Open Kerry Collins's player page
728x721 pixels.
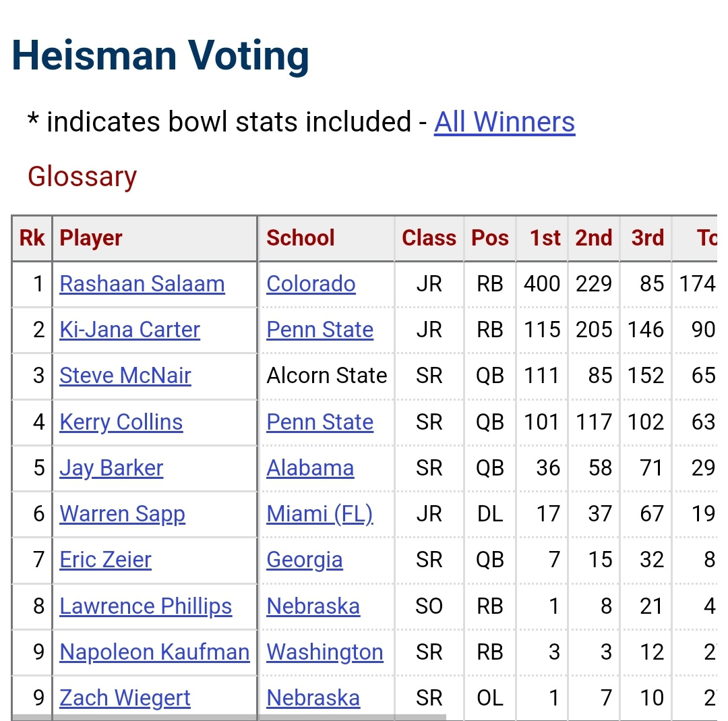tap(121, 422)
